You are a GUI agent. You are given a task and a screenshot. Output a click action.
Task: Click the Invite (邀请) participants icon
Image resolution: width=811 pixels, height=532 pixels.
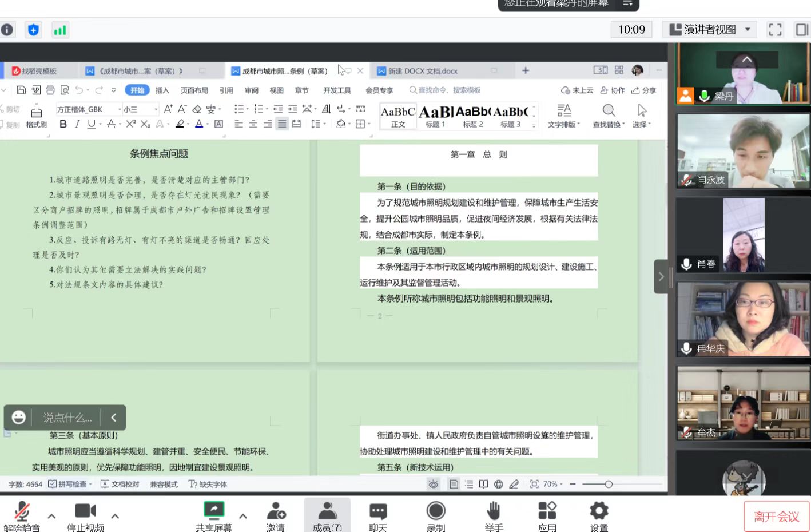click(276, 514)
